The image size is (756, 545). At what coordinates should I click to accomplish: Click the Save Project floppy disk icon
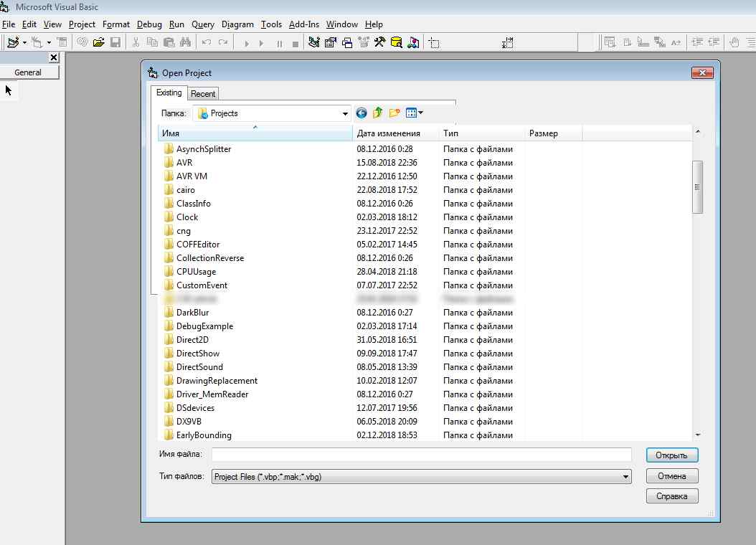point(115,42)
